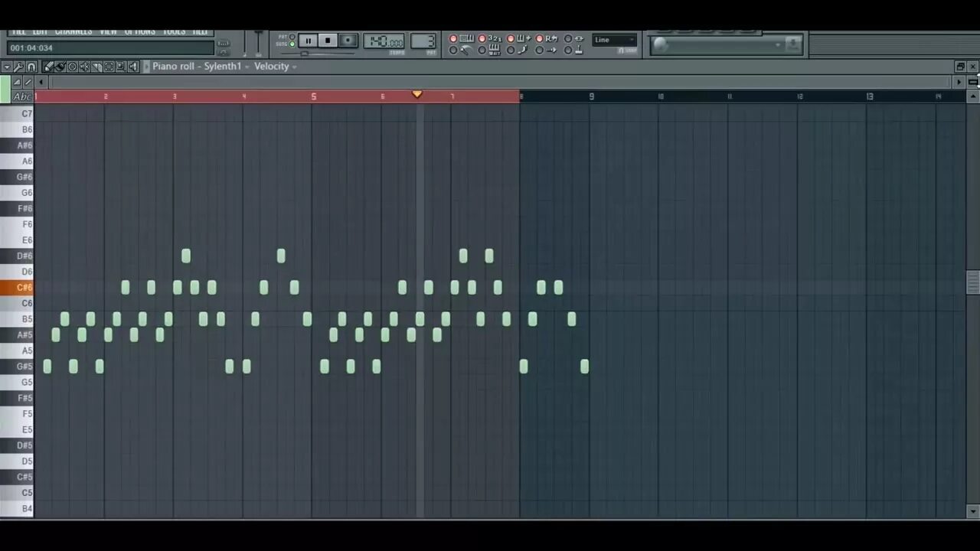This screenshot has width=980, height=551.
Task: Click the vertical scrollbar handle
Action: [x=973, y=282]
